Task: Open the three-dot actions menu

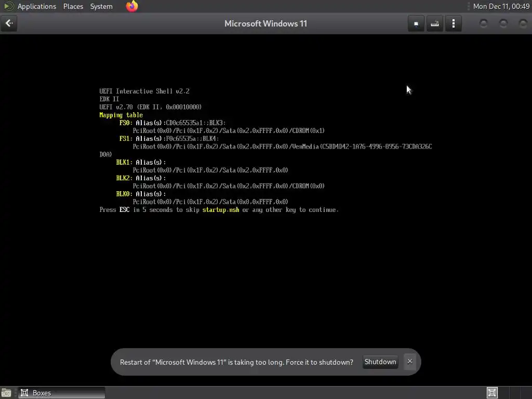Action: tap(453, 24)
